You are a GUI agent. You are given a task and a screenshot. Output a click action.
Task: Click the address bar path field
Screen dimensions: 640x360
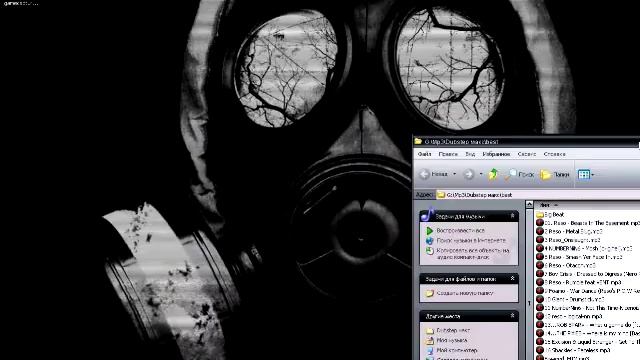coord(538,195)
